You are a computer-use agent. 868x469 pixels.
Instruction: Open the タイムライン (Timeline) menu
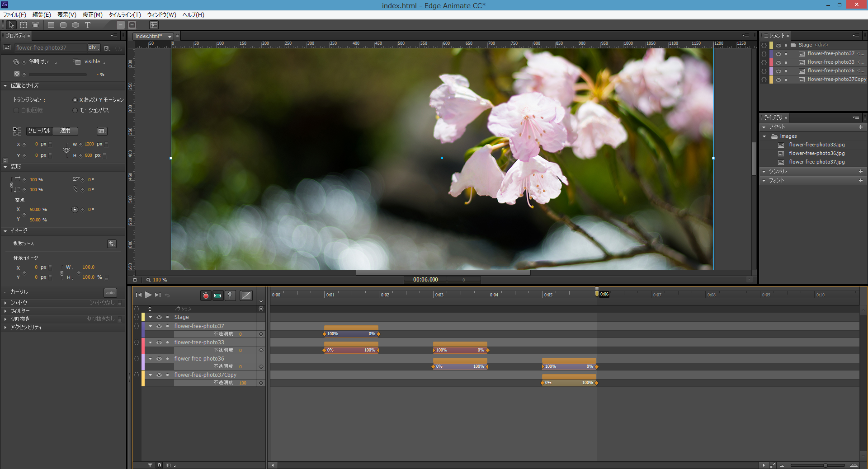coord(125,15)
